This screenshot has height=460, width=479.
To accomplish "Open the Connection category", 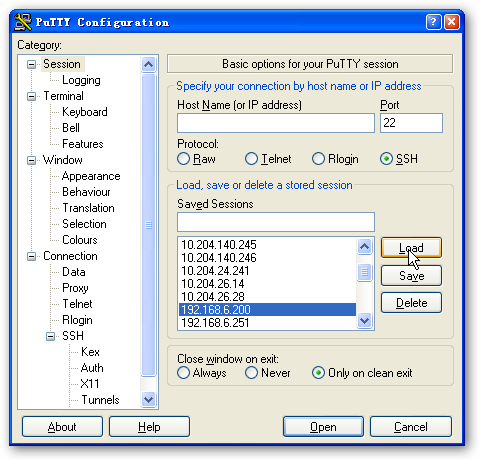I will tap(70, 256).
